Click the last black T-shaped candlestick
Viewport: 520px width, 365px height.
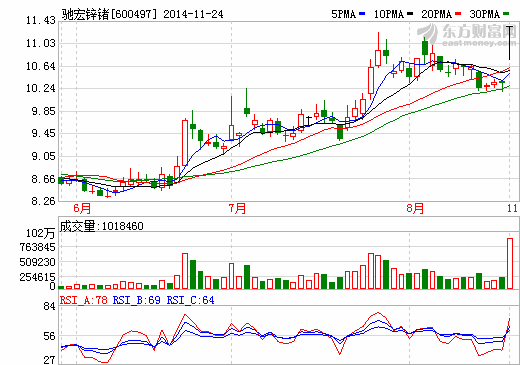[509, 43]
